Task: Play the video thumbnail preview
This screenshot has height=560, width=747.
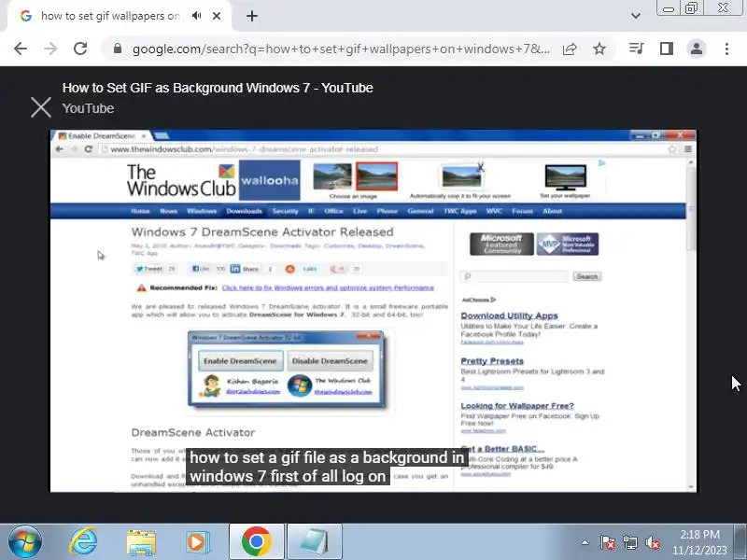Action: tap(373, 311)
